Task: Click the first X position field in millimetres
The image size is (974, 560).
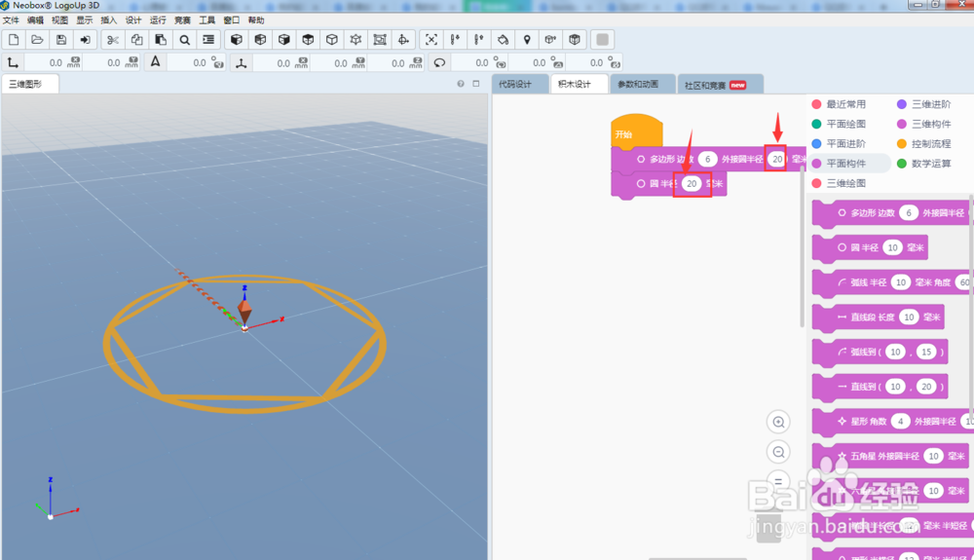Action: [x=53, y=62]
